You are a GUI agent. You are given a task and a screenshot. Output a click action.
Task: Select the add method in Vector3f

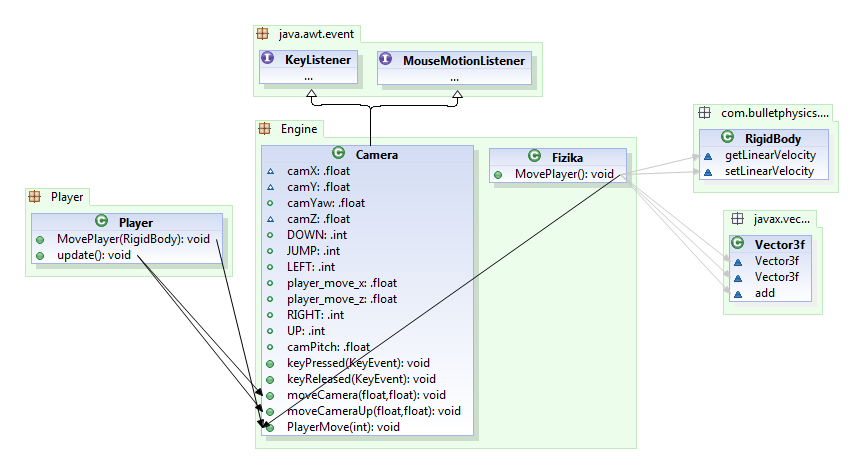click(766, 293)
